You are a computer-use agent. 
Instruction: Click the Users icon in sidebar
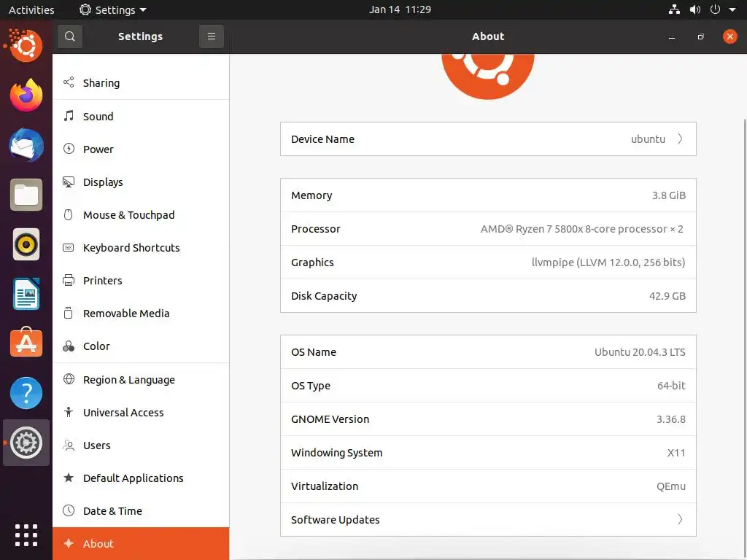coord(69,446)
